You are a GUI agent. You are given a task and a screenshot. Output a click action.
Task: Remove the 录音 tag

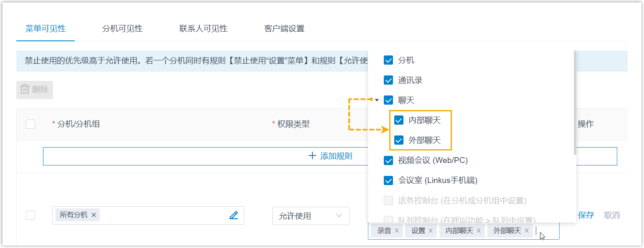(x=397, y=230)
